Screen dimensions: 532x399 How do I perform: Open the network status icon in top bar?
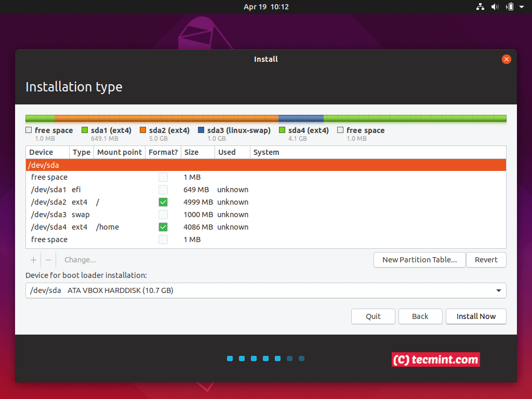coord(480,7)
